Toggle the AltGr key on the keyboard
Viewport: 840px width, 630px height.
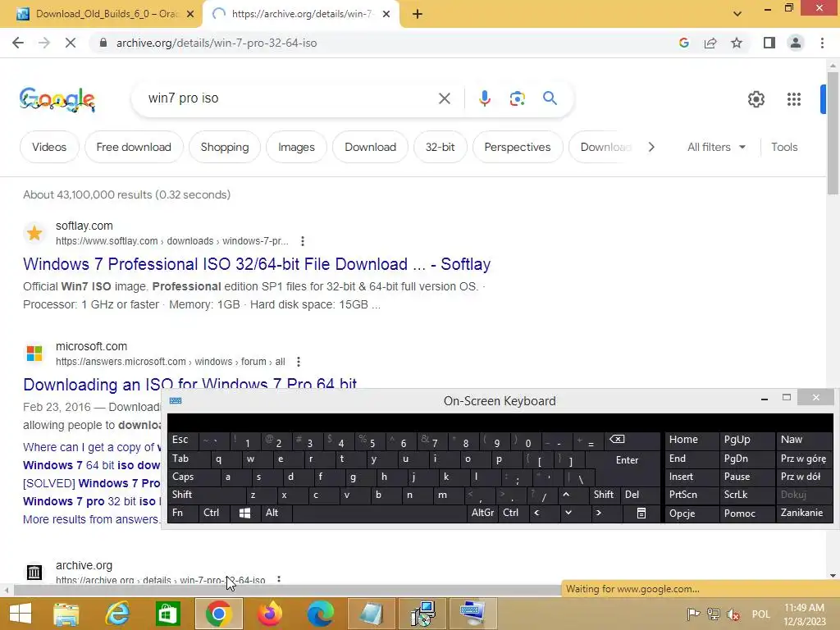click(482, 514)
